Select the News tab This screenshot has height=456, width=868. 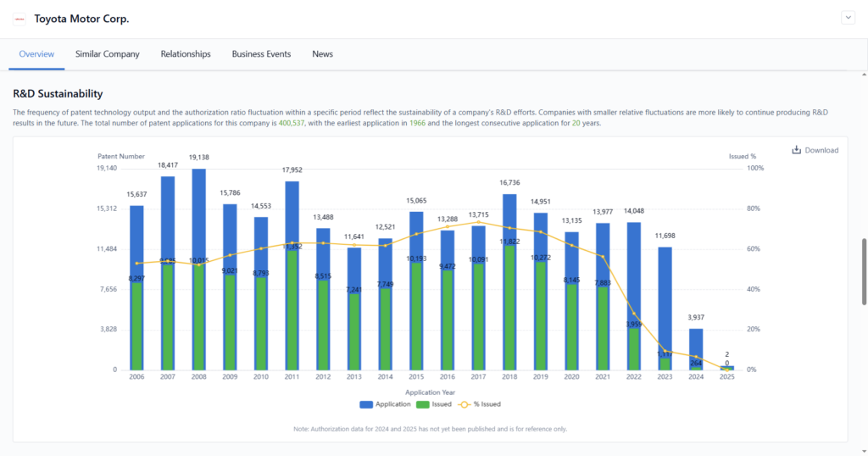322,54
